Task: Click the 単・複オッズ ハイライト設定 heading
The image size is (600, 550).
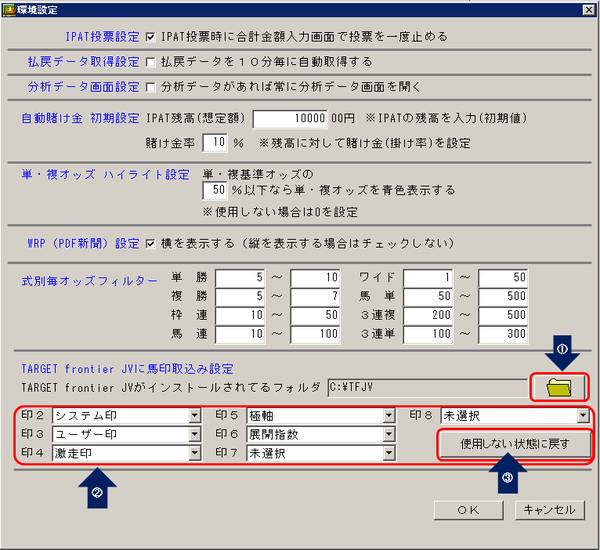Action: 106,175
